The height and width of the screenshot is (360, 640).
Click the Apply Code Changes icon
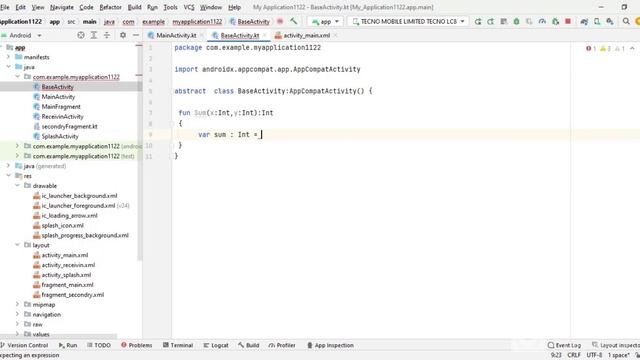click(x=504, y=21)
